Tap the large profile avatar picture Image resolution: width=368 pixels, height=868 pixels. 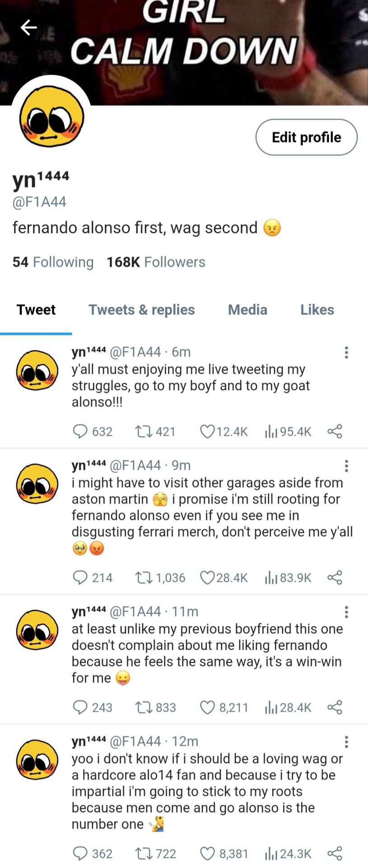click(x=51, y=116)
